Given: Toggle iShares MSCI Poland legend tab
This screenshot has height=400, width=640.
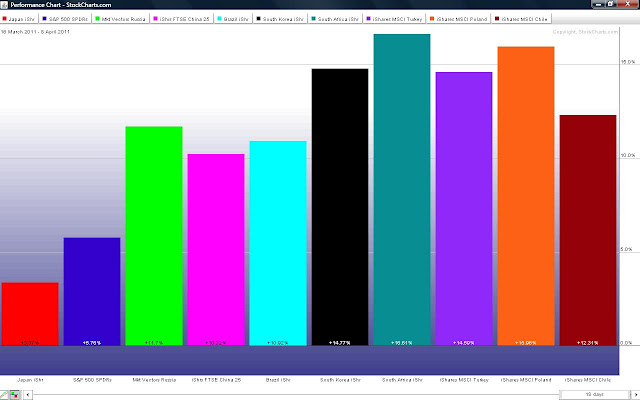Looking at the screenshot, I should click(x=459, y=19).
